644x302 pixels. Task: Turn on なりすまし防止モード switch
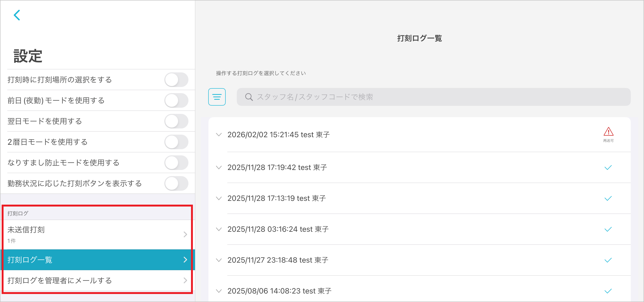pyautogui.click(x=176, y=163)
